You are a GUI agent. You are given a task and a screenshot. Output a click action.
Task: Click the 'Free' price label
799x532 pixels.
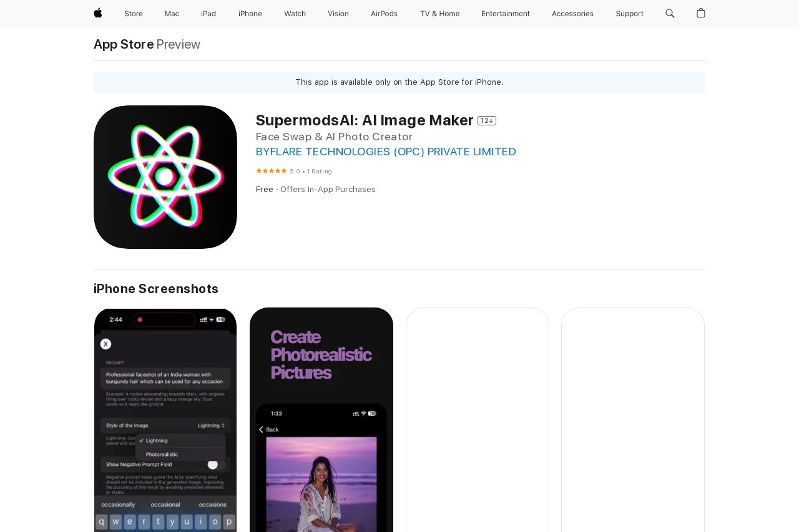[x=265, y=190]
